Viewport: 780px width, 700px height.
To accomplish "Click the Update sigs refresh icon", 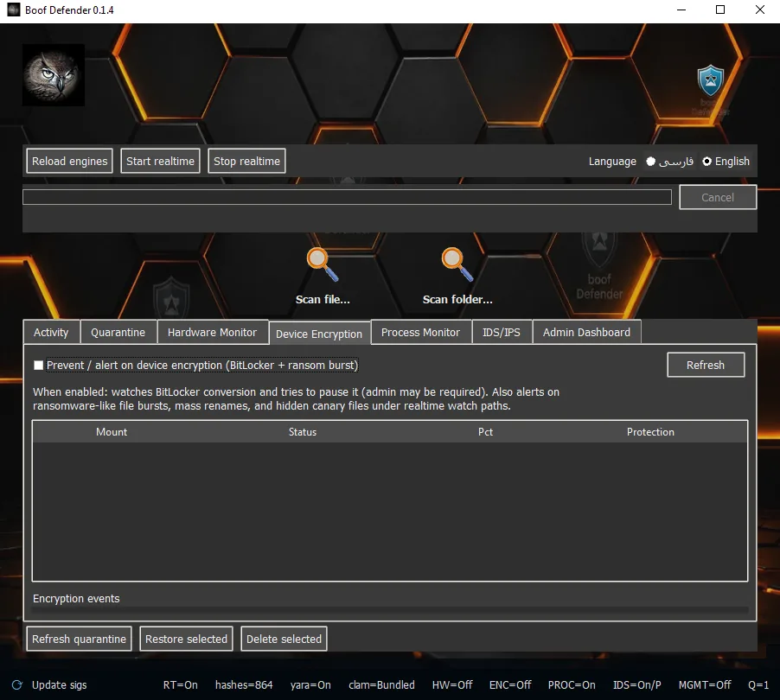I will click(17, 684).
